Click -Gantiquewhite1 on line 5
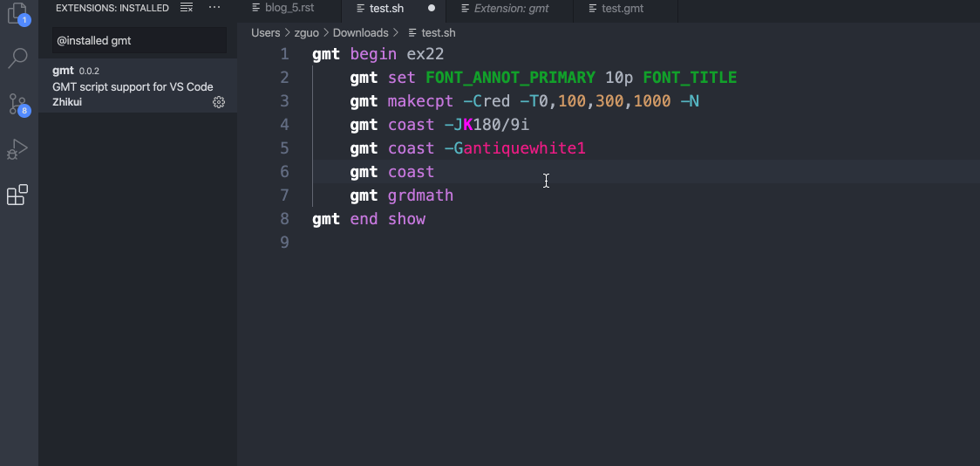Image resolution: width=980 pixels, height=466 pixels. click(515, 148)
